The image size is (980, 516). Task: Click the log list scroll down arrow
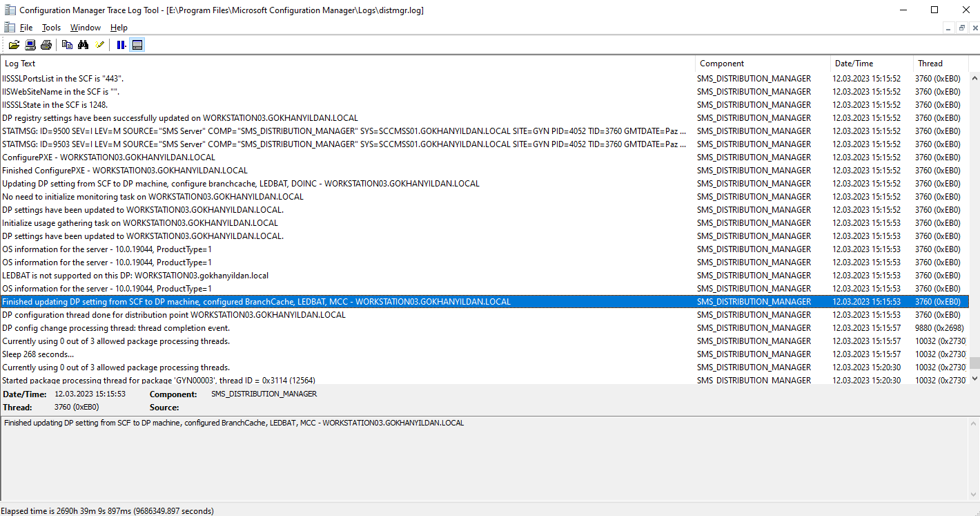[974, 378]
